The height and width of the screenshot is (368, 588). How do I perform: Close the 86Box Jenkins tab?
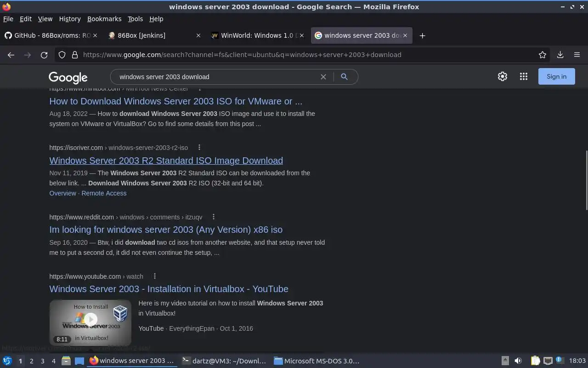coord(198,35)
